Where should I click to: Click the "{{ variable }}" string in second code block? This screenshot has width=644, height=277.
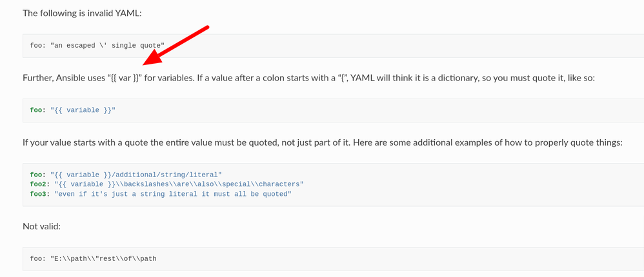83,110
